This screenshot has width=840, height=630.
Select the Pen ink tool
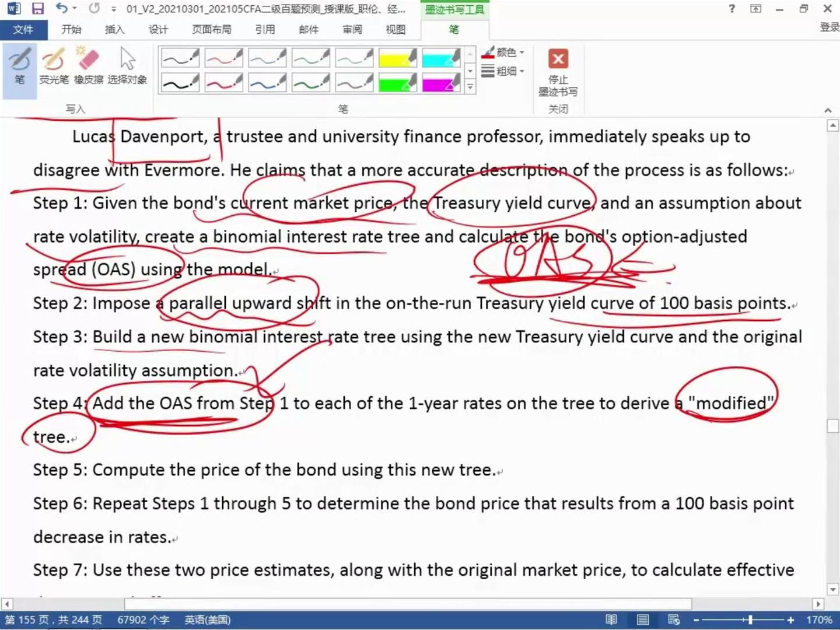point(20,66)
